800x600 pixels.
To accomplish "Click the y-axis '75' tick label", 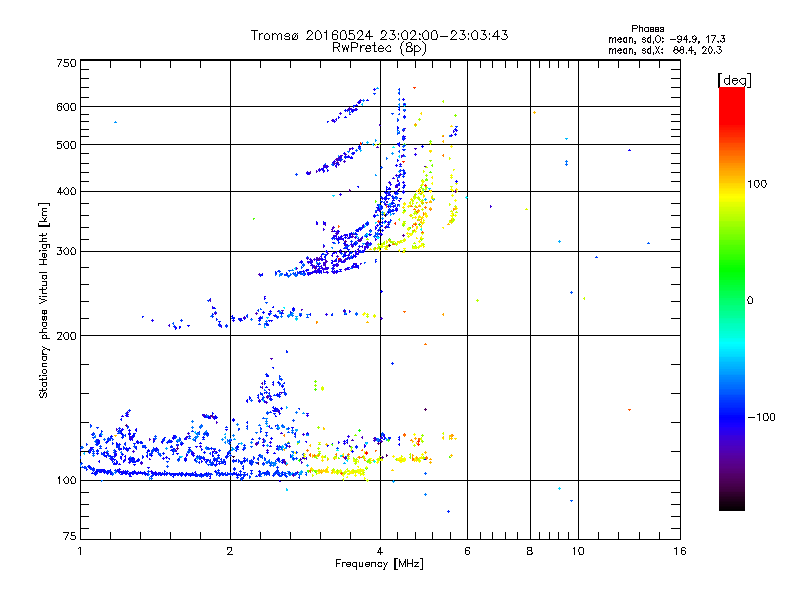I will click(x=70, y=536).
